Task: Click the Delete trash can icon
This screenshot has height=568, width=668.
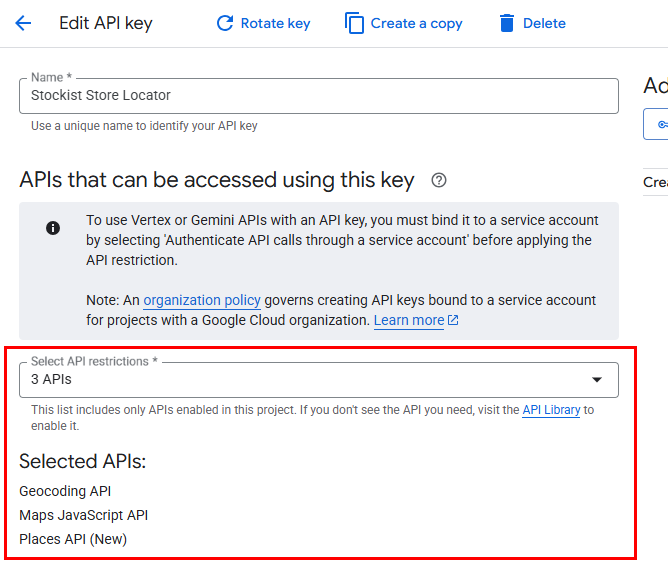Action: [x=507, y=23]
